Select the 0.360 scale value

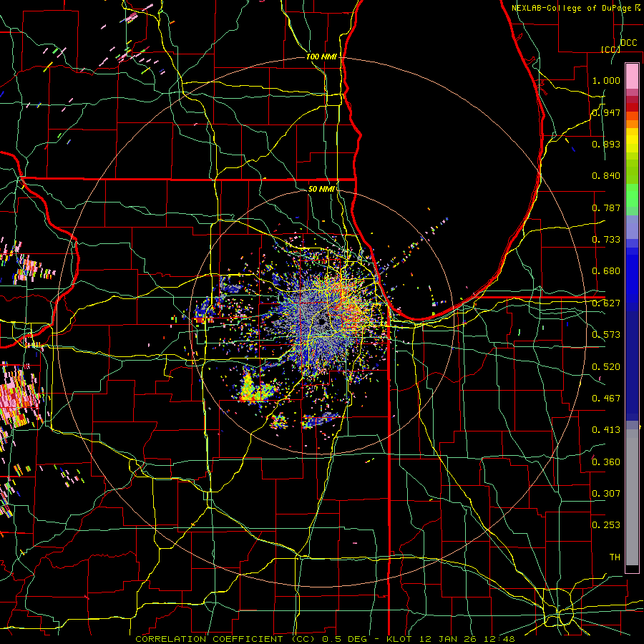(x=606, y=462)
